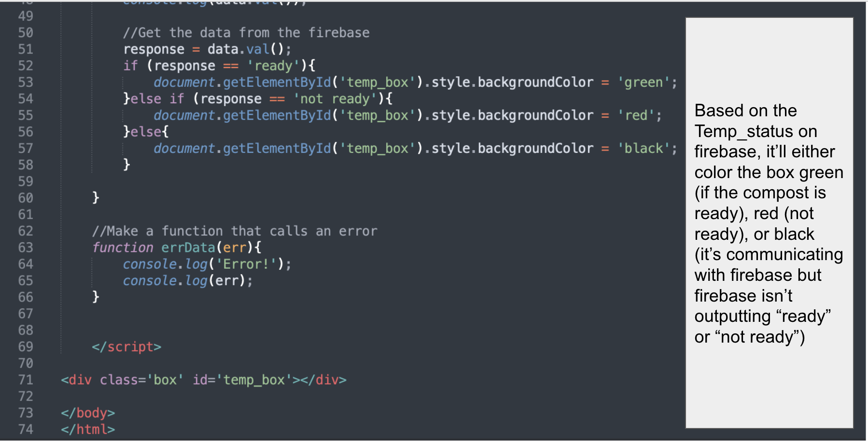This screenshot has height=442, width=868.
Task: Click "if (response == 'ready'){" statement
Action: pyautogui.click(x=219, y=66)
